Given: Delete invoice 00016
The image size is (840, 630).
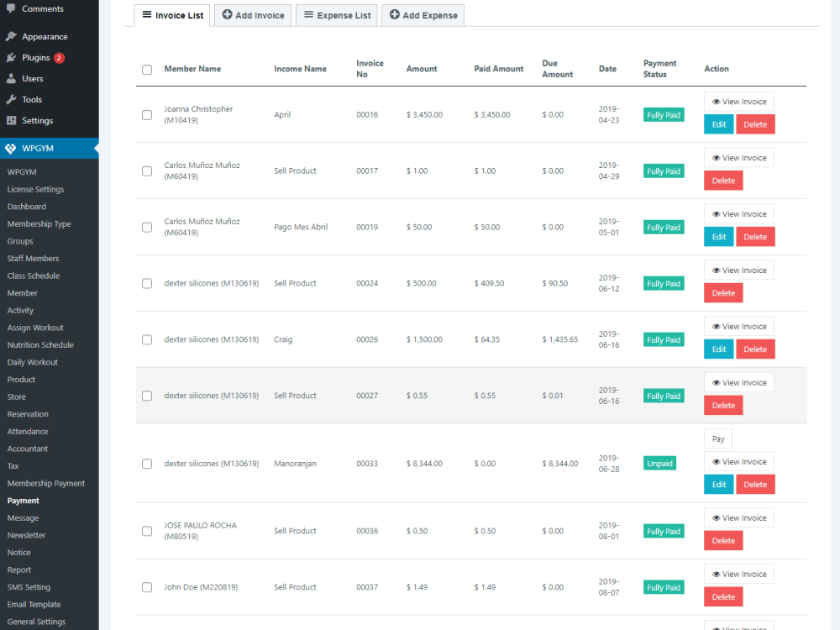Looking at the screenshot, I should pos(755,124).
